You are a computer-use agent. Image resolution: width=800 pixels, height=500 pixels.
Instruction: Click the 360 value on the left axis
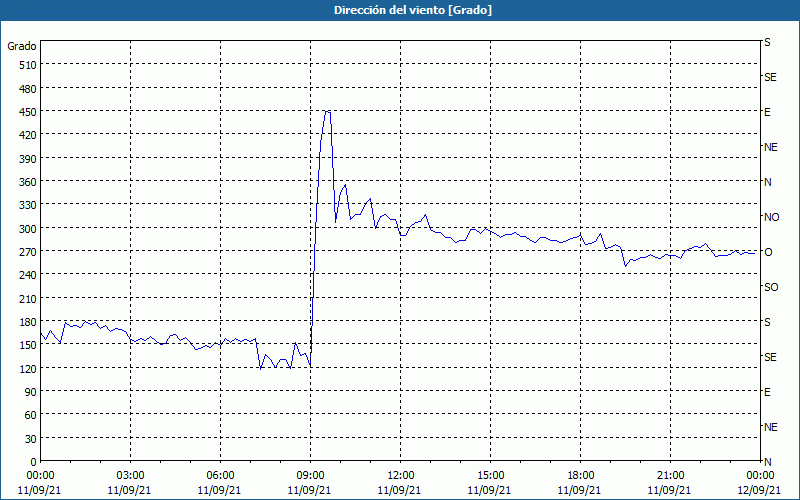click(28, 182)
